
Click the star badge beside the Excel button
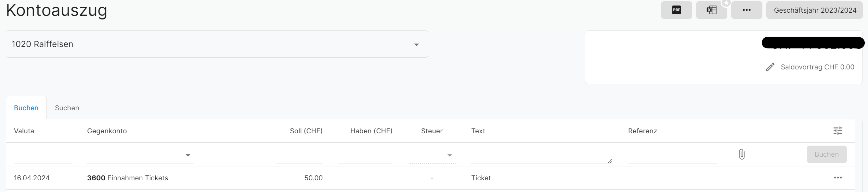pos(726,3)
